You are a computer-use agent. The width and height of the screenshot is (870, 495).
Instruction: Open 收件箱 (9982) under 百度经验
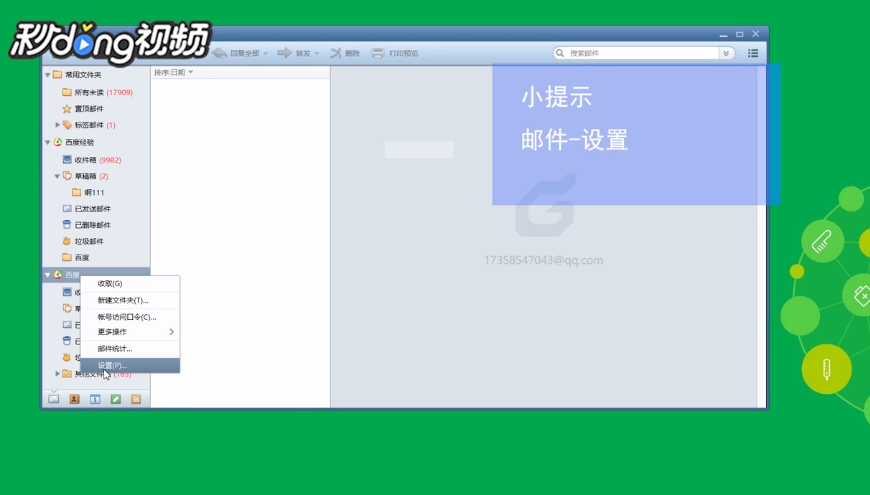pyautogui.click(x=92, y=160)
